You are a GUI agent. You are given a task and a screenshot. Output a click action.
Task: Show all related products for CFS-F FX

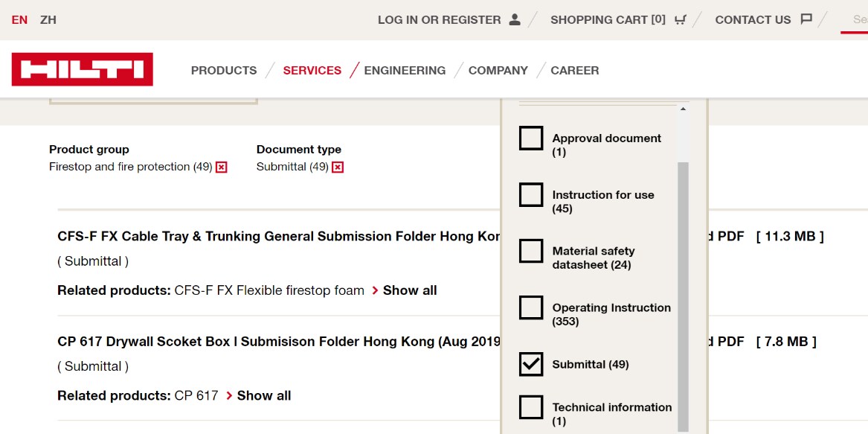tap(410, 290)
